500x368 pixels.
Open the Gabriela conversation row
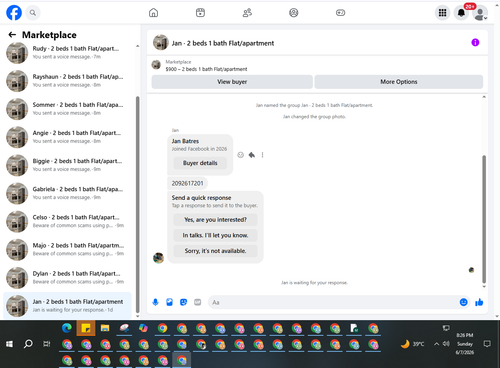coord(67,193)
